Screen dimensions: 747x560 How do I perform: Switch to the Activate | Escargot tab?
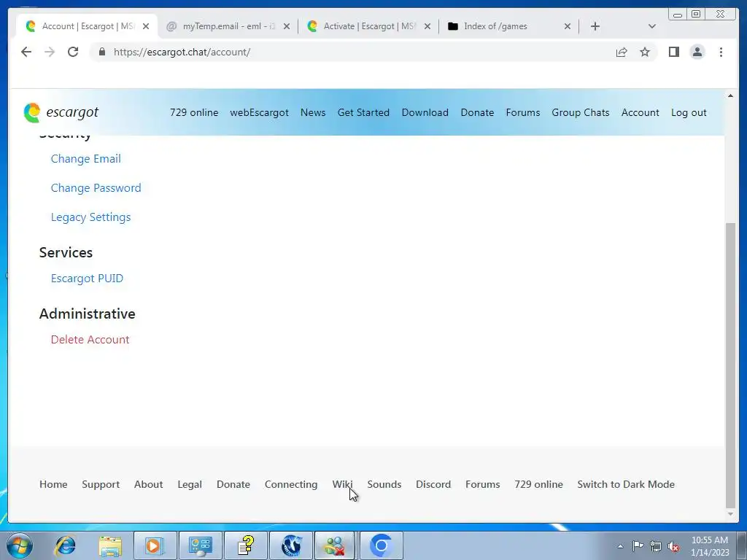click(x=368, y=26)
